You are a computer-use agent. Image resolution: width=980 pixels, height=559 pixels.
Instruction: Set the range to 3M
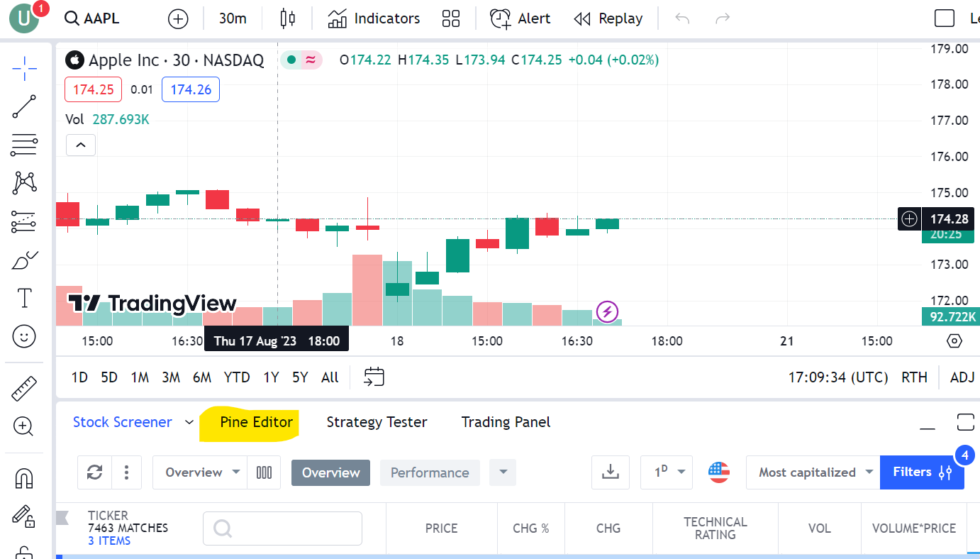coord(171,377)
